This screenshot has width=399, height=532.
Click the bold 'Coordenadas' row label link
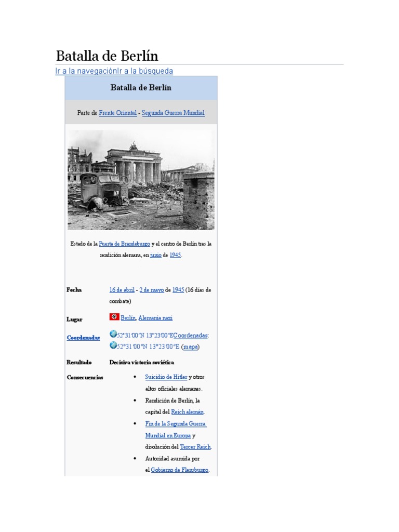(83, 338)
